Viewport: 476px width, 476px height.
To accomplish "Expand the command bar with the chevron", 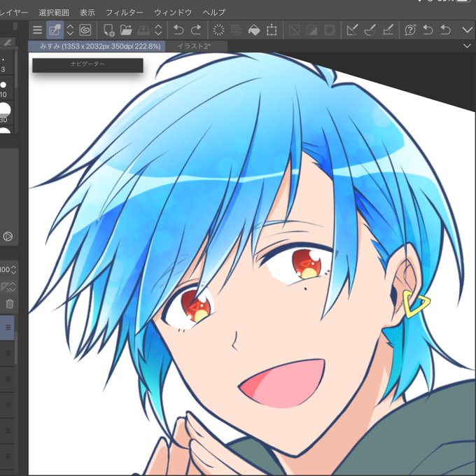I will pos(467,29).
